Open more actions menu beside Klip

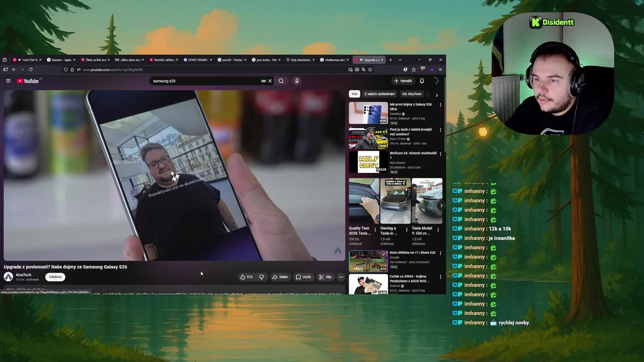(x=341, y=277)
